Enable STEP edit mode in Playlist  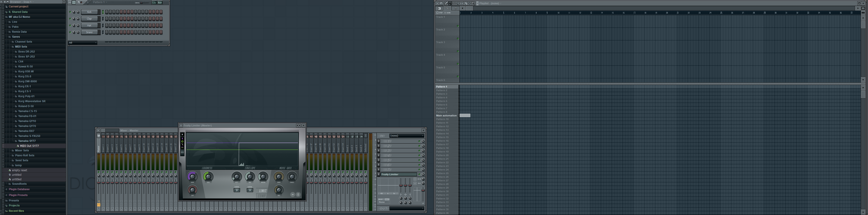click(x=439, y=13)
